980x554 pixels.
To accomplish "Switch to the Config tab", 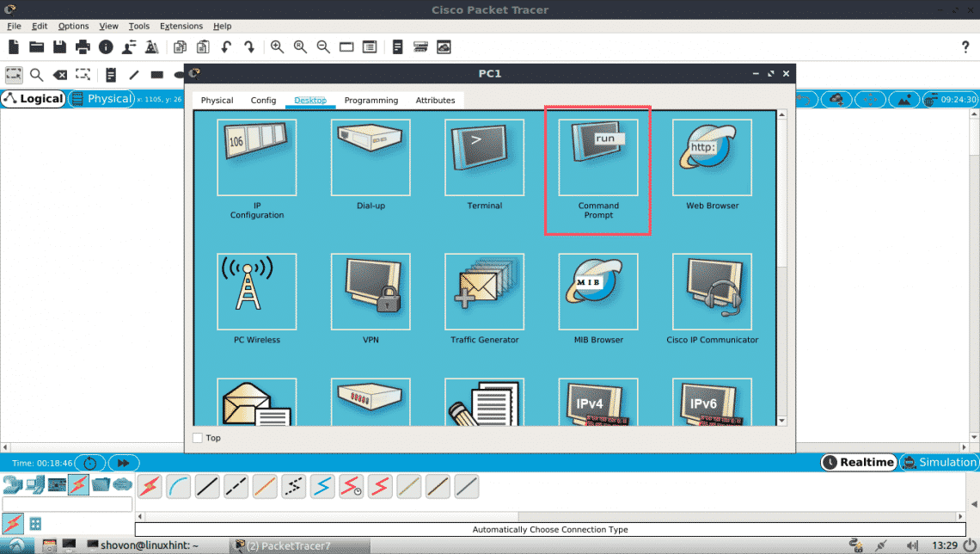I will 263,100.
